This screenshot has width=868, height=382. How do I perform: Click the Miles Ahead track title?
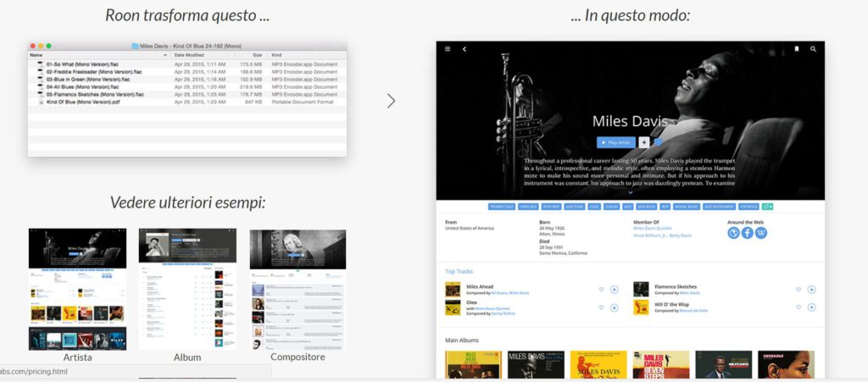coord(480,287)
